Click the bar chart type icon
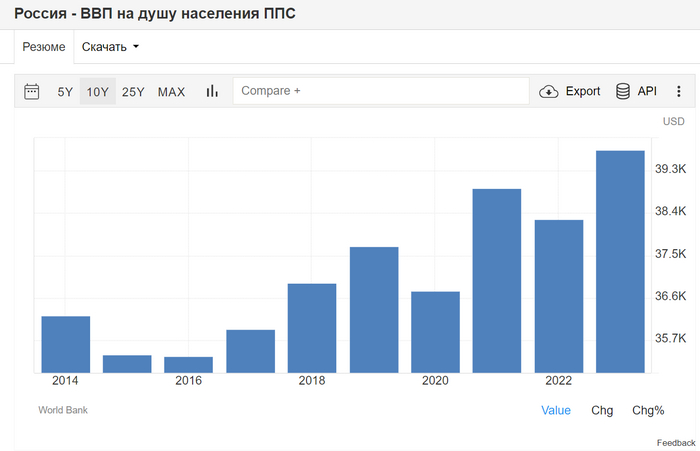The image size is (700, 451). (x=212, y=91)
